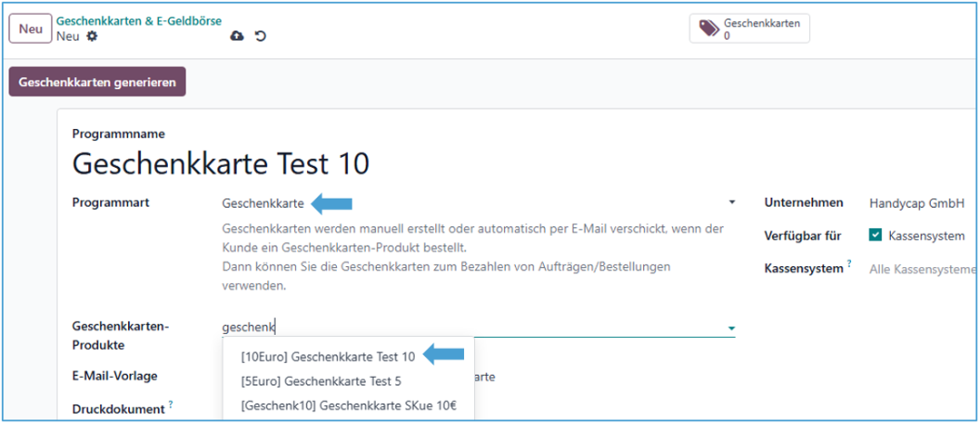This screenshot has width=980, height=424.
Task: Click the Programmname title field
Action: 221,164
